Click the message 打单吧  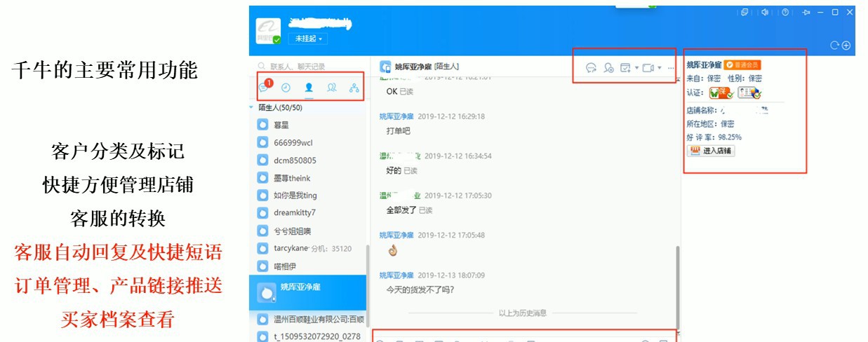tap(398, 130)
